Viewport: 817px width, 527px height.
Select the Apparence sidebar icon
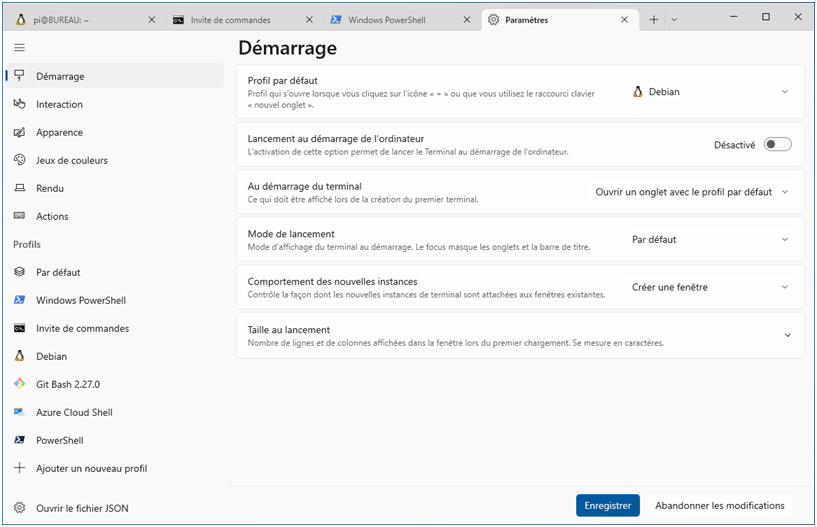tap(19, 132)
